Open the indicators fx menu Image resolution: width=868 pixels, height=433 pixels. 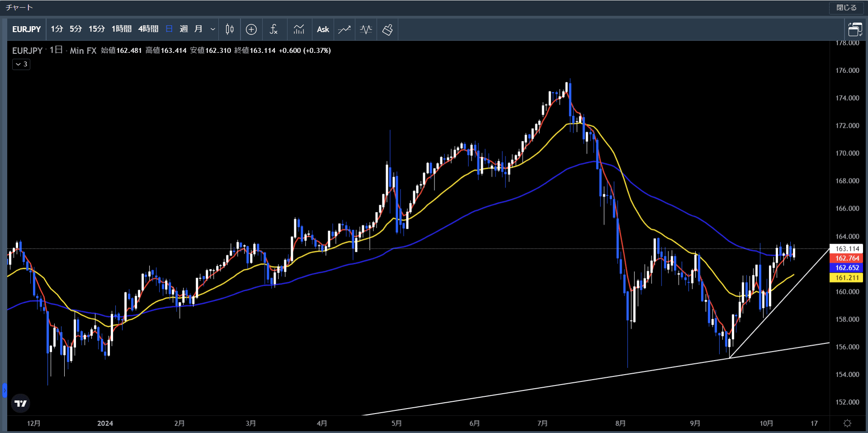coord(274,29)
